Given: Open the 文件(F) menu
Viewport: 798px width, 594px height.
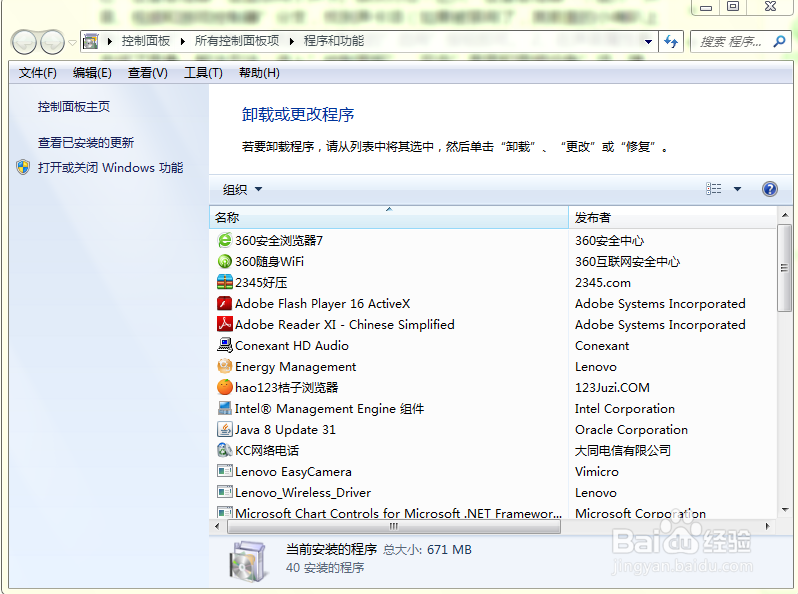Looking at the screenshot, I should tap(38, 73).
